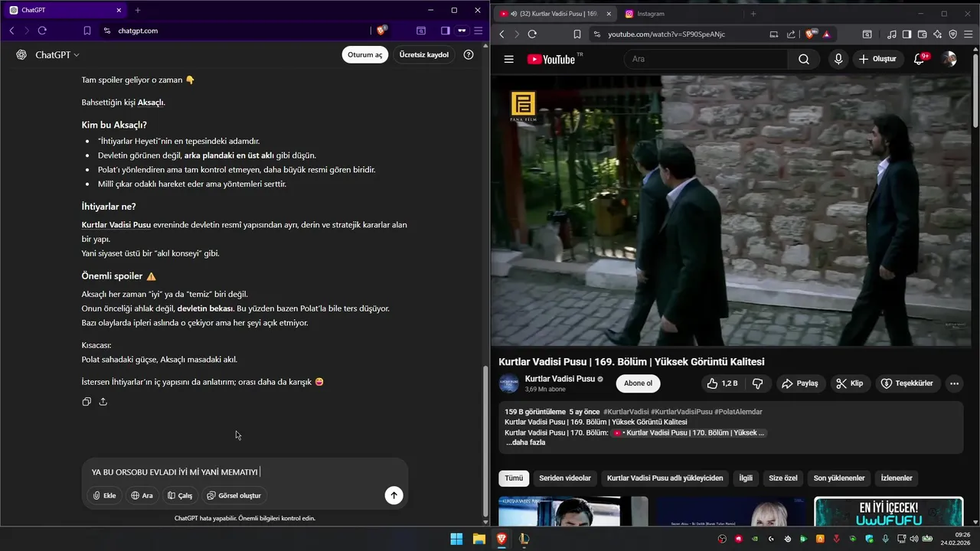Select the Son yüklenenler filter chip

coord(839,478)
